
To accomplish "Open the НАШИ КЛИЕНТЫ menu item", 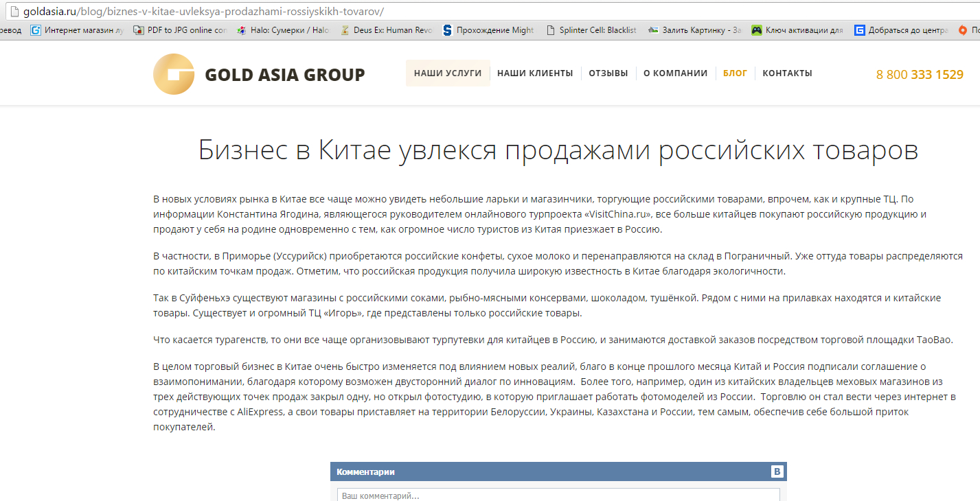I will tap(535, 73).
